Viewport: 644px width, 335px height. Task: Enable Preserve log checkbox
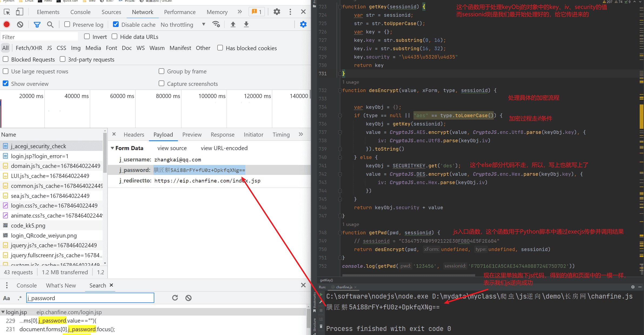(x=67, y=24)
